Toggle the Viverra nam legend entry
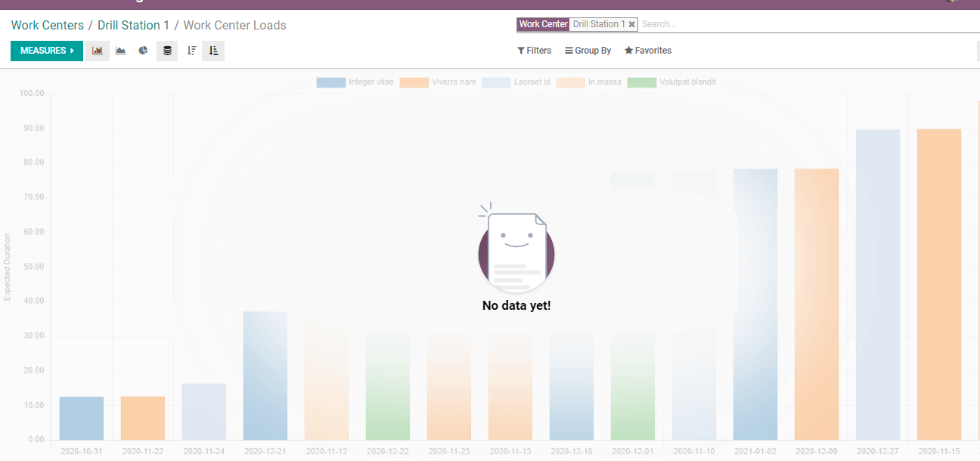The height and width of the screenshot is (461, 980). click(438, 82)
